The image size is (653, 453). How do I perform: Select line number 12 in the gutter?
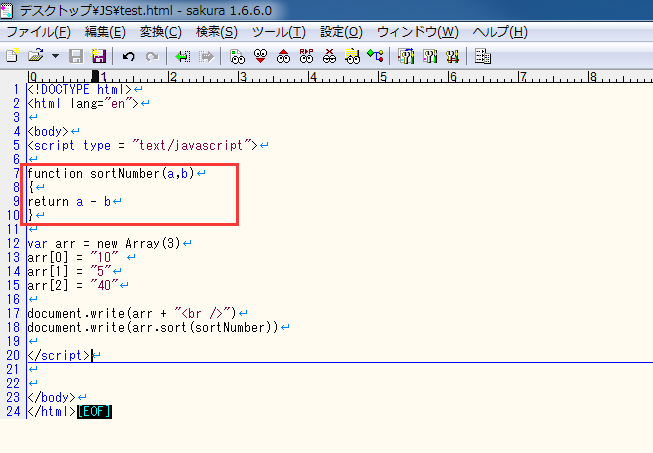[x=13, y=244]
